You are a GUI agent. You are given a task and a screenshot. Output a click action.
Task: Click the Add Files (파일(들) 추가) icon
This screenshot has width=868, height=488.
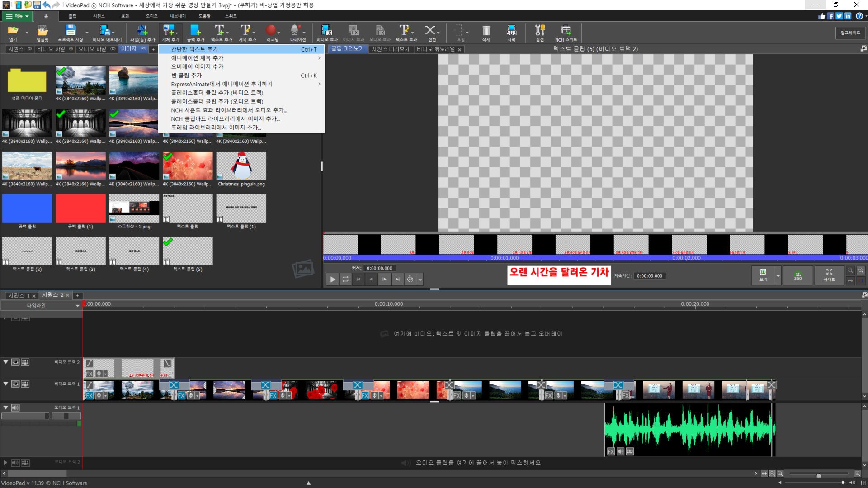click(142, 31)
